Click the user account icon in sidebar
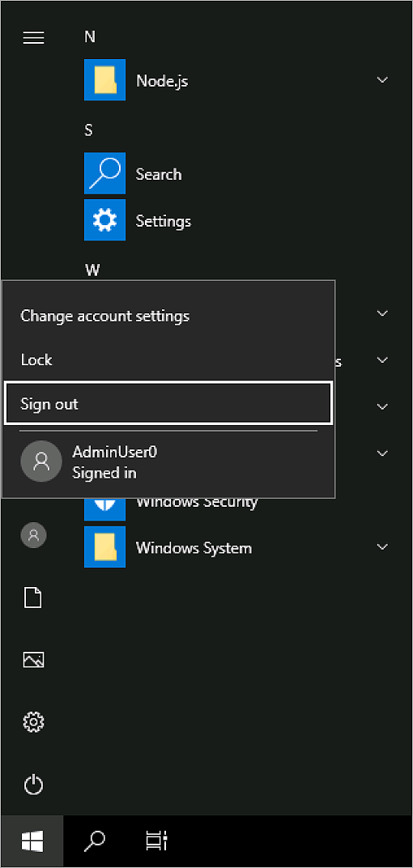 [x=33, y=534]
